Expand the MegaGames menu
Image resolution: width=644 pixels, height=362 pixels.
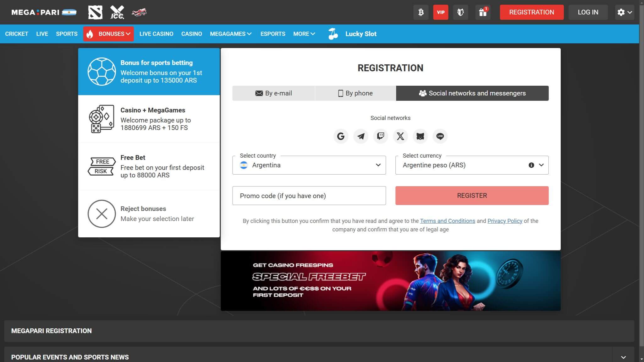(x=231, y=34)
